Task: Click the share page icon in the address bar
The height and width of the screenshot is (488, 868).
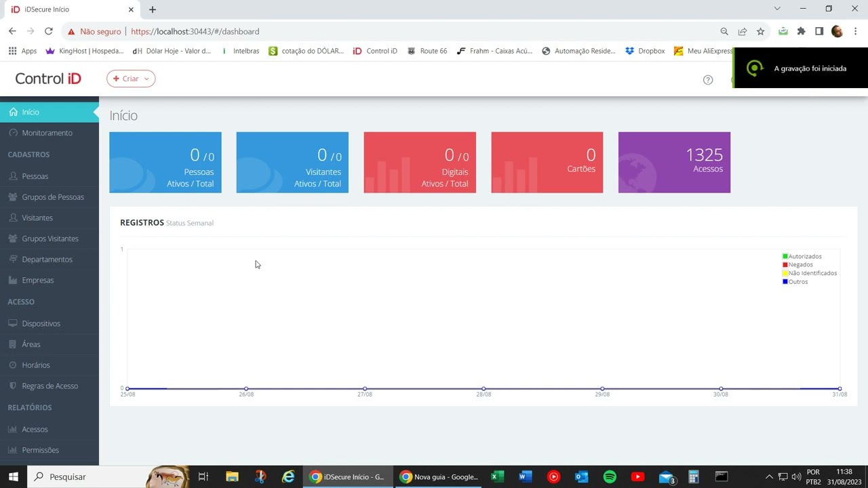Action: [x=743, y=31]
